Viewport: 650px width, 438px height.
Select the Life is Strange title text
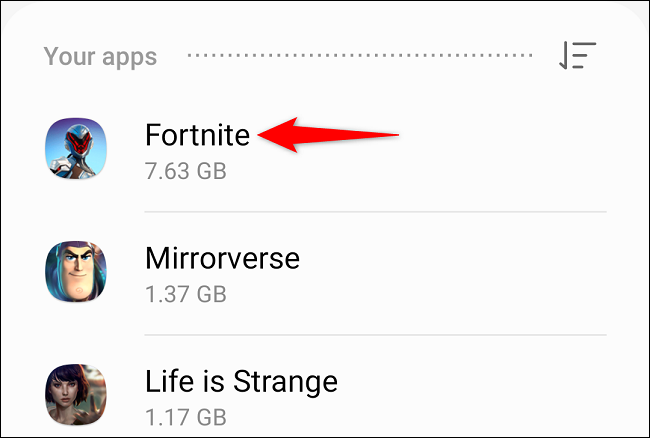[241, 382]
